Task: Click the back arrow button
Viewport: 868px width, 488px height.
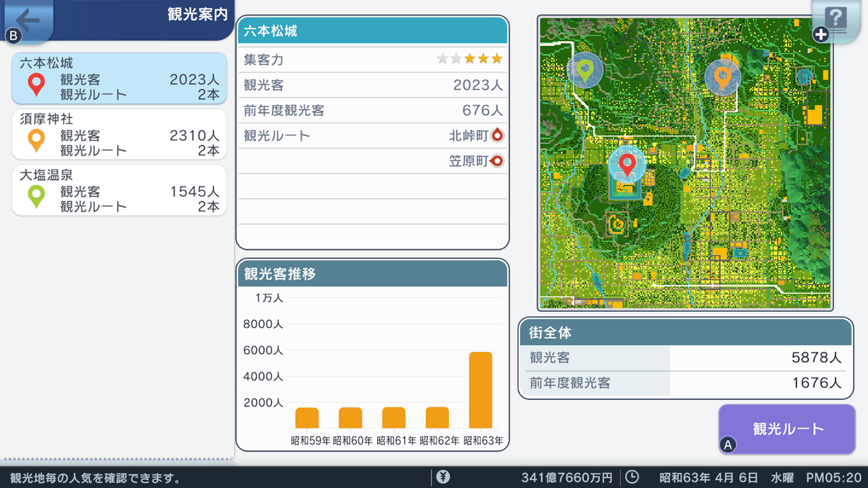Action: point(27,20)
